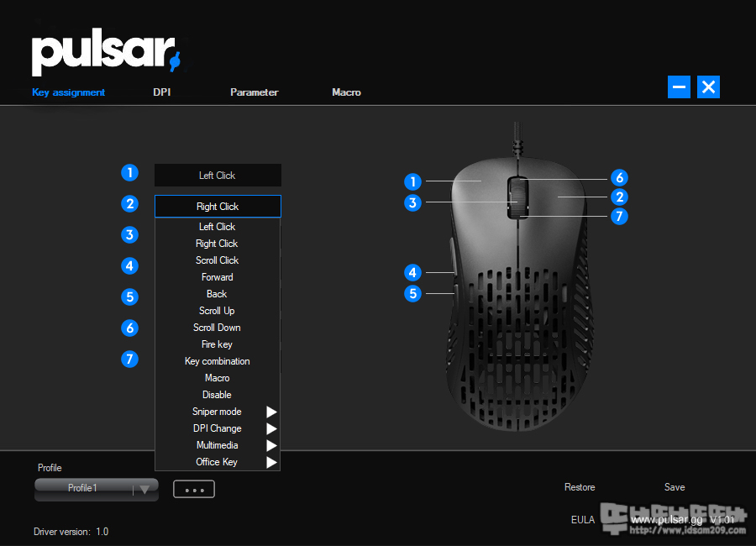Click Save to store settings
Screen dimensions: 756x546
(x=675, y=487)
